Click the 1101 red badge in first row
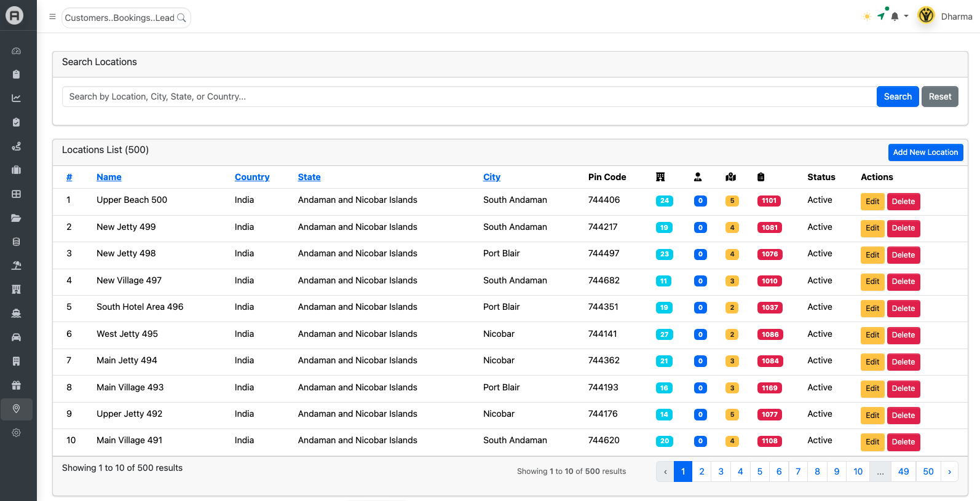 click(769, 201)
